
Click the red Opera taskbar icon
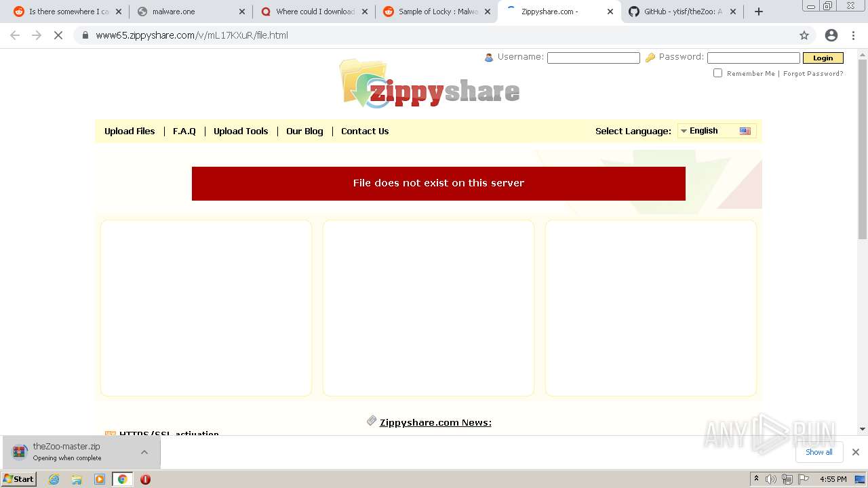[x=145, y=479]
